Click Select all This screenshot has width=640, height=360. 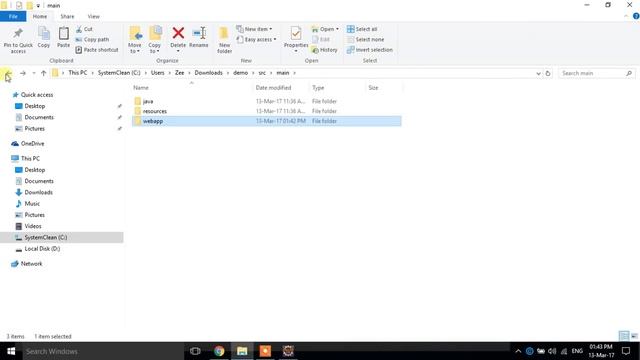click(362, 29)
